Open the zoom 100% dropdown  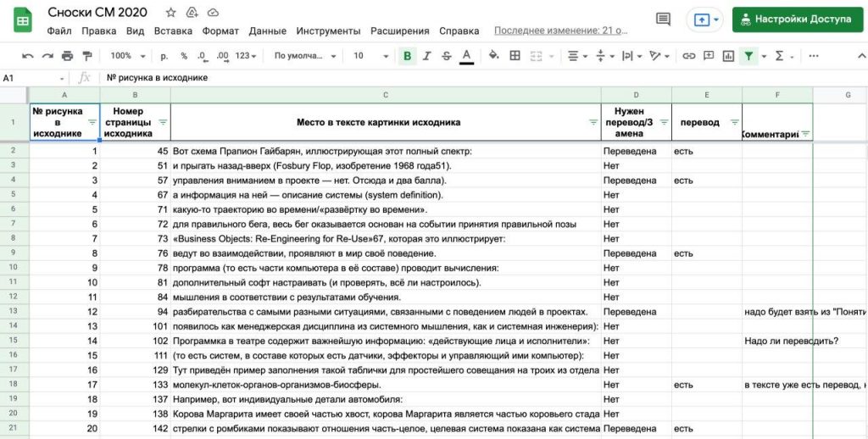pos(128,56)
